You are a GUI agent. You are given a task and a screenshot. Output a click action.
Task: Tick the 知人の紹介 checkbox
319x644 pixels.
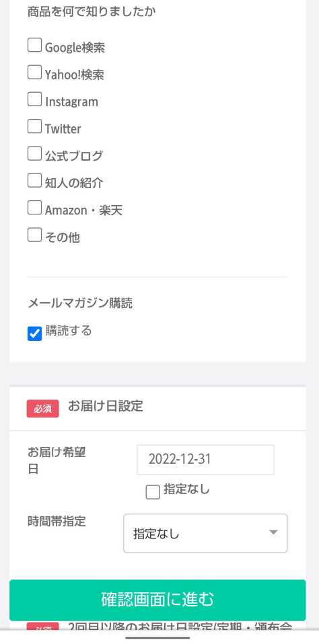pyautogui.click(x=34, y=180)
